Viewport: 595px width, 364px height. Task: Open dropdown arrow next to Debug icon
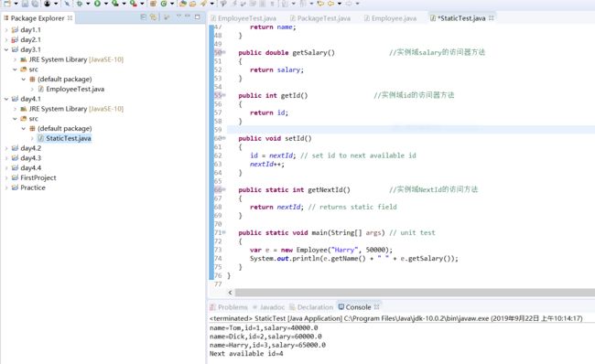pos(88,4)
